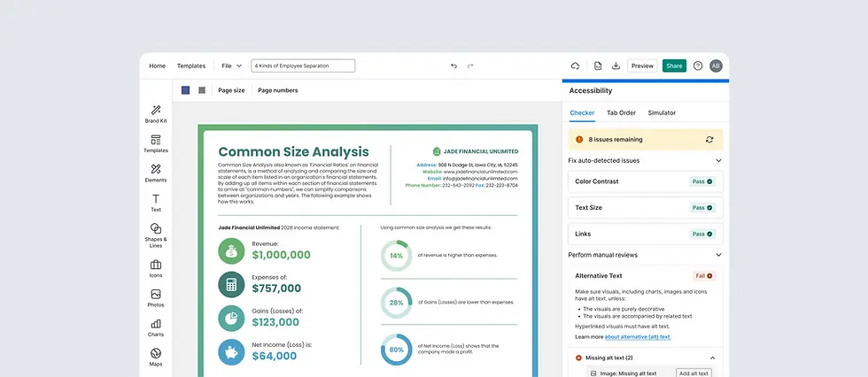Expand the Links check row
Screen dimensions: 868x377
646,234
